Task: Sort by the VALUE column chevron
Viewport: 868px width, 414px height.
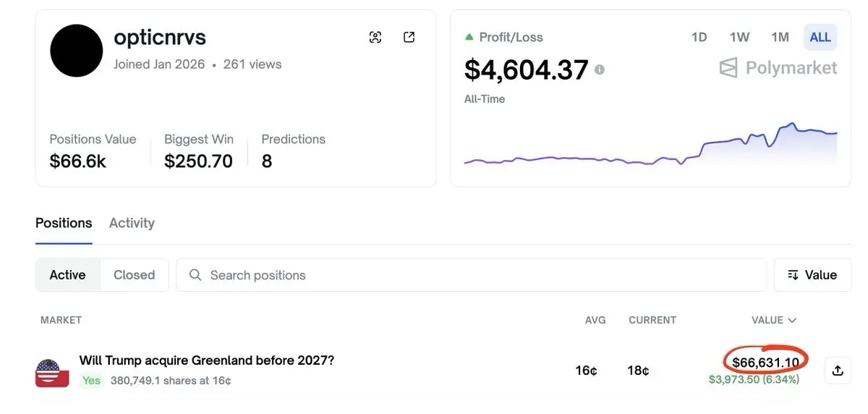Action: point(792,320)
